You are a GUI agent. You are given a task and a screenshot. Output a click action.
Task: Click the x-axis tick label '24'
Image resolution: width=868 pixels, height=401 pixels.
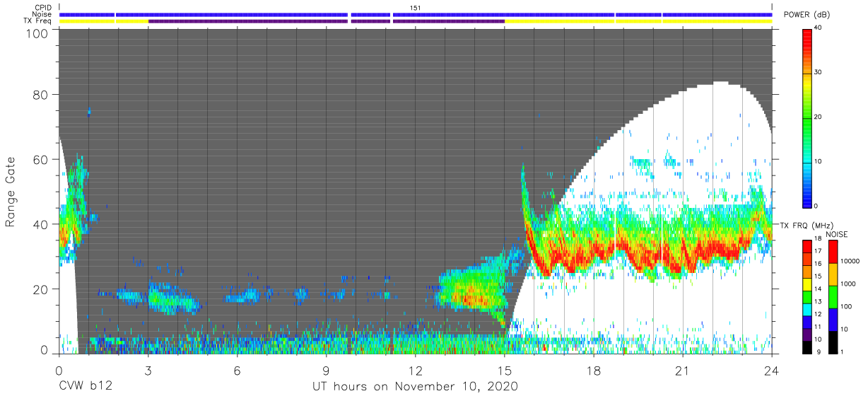point(772,371)
